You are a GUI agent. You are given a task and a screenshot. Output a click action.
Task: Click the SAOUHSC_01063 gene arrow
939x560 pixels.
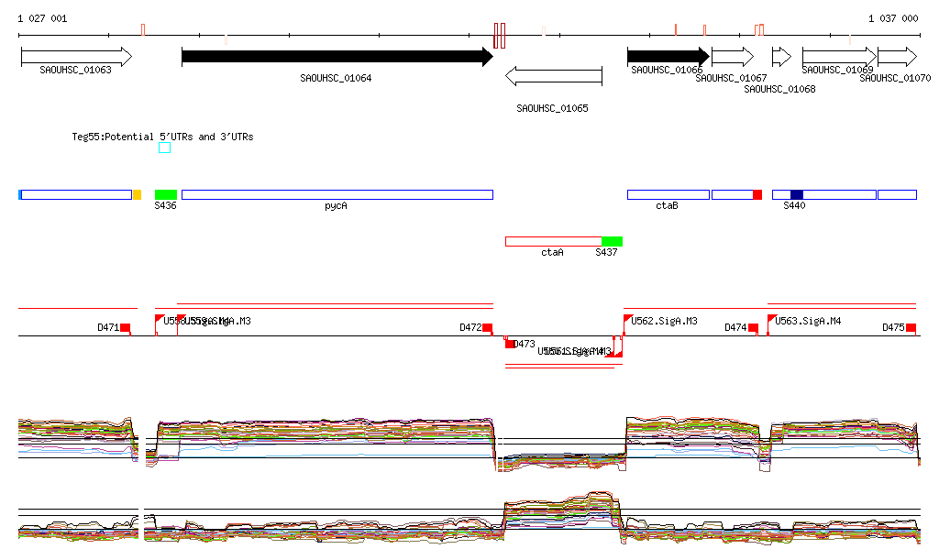pos(76,57)
